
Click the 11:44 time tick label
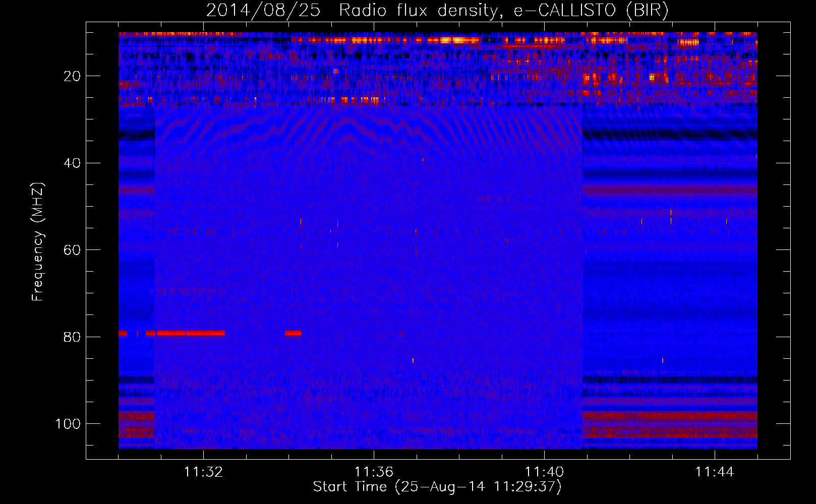[715, 472]
